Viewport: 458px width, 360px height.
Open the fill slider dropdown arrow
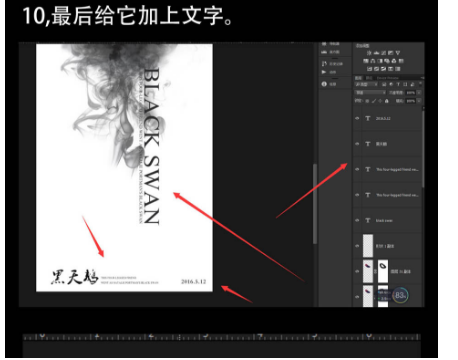419,101
